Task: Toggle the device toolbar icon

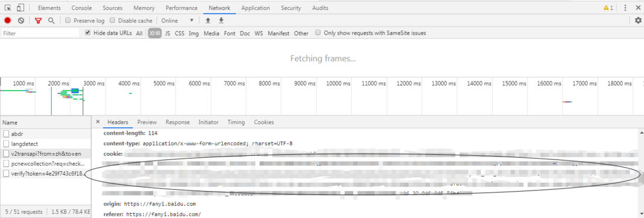Action: 20,8
